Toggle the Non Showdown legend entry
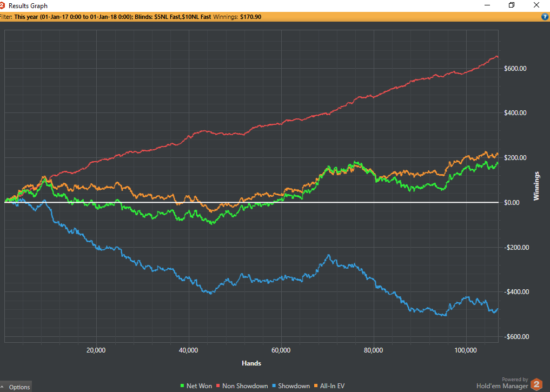This screenshot has width=550, height=392. (242, 386)
